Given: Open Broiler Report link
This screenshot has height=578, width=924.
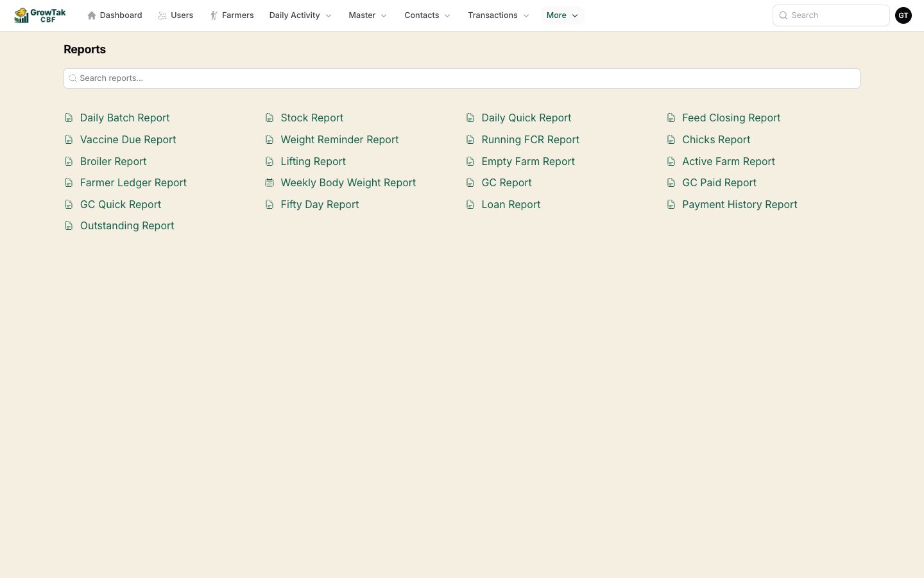Looking at the screenshot, I should [113, 162].
